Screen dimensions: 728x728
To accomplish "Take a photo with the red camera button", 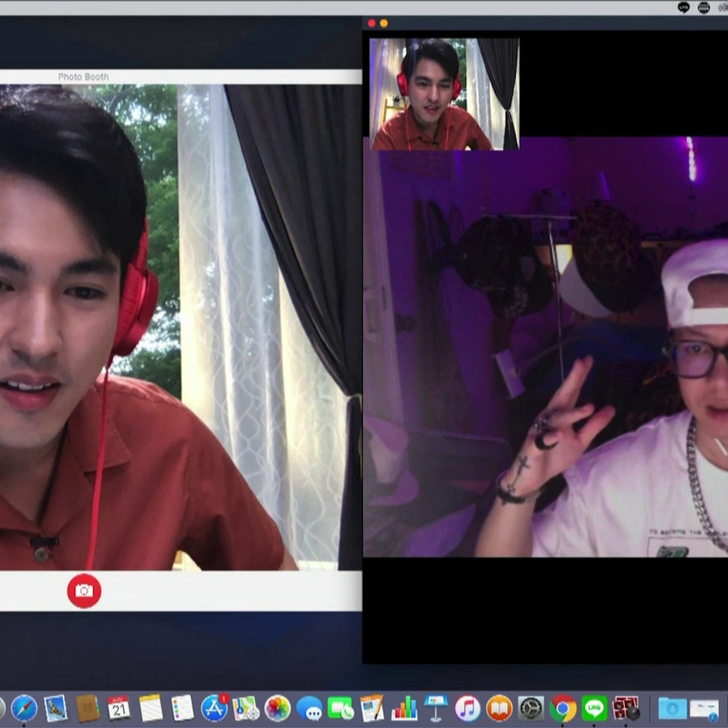I will coord(84,591).
